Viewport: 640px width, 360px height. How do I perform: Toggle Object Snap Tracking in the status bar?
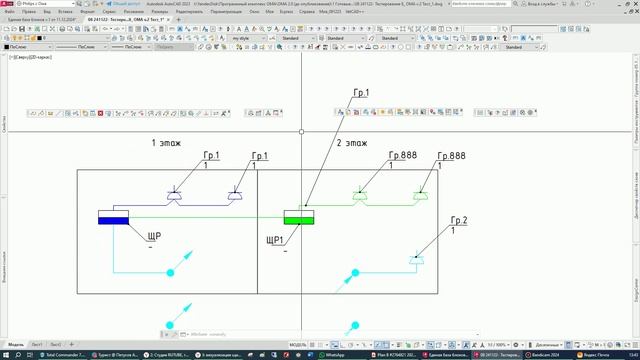coord(378,345)
